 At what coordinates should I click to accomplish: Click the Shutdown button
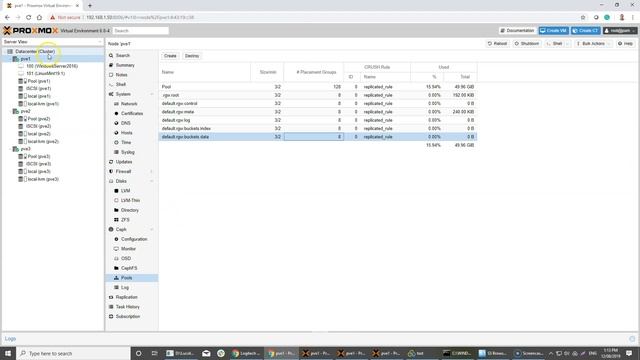coord(527,44)
